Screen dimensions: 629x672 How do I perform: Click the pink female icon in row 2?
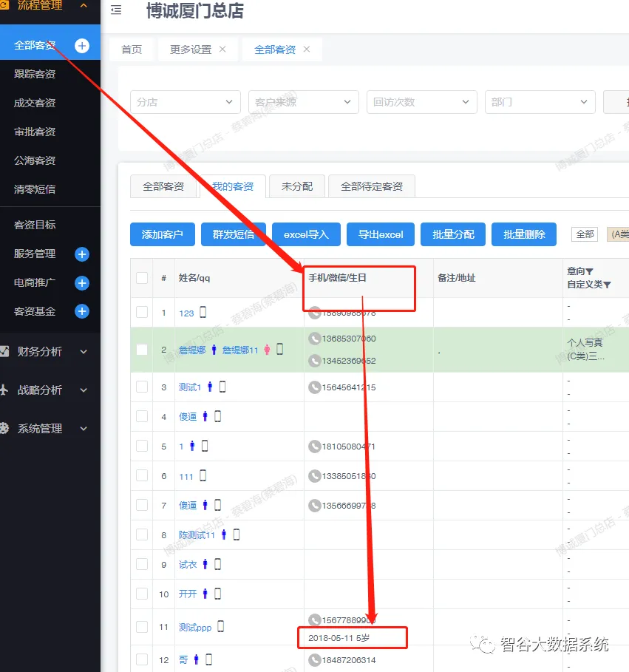click(267, 350)
